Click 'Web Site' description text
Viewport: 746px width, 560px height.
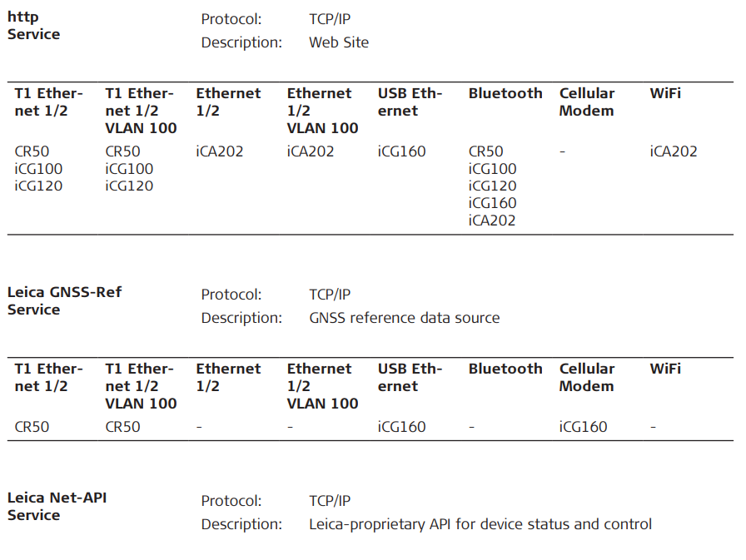[x=338, y=42]
